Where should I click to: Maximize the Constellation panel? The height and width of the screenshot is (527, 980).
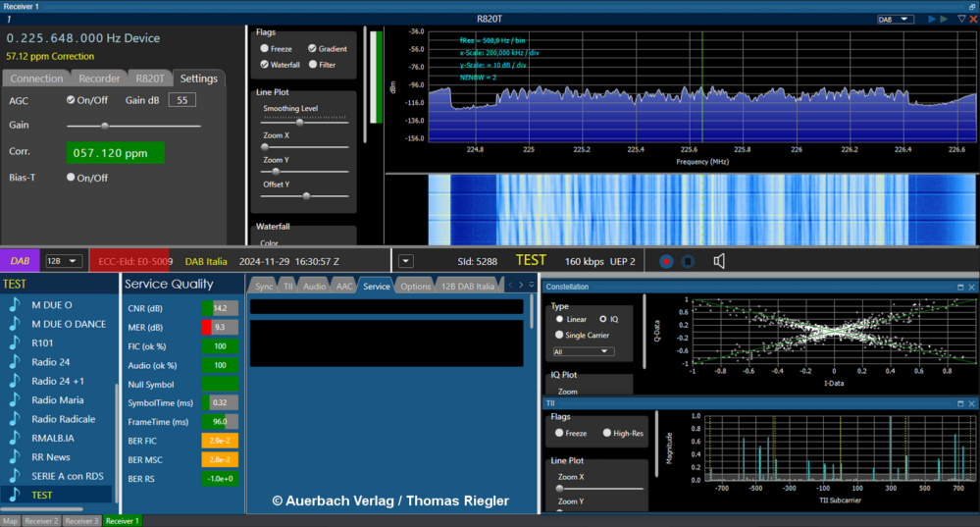960,287
